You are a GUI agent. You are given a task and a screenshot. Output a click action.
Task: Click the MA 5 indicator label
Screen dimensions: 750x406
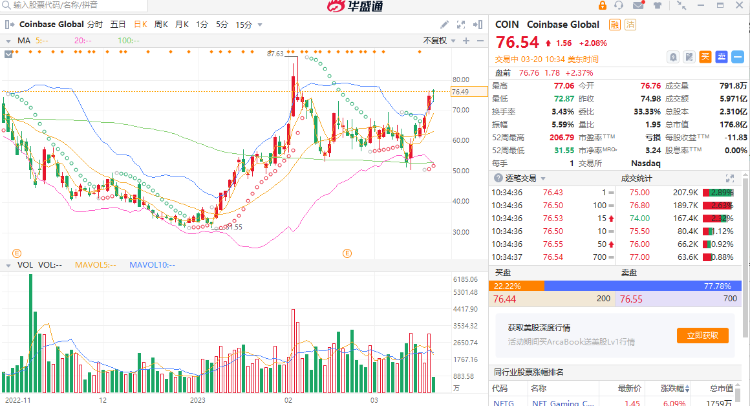42,41
